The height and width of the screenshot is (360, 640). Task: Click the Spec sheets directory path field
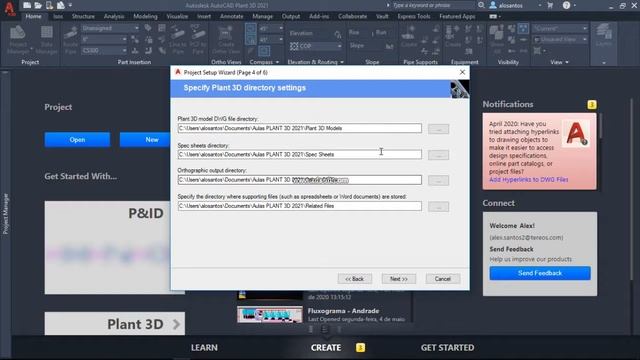coord(300,154)
